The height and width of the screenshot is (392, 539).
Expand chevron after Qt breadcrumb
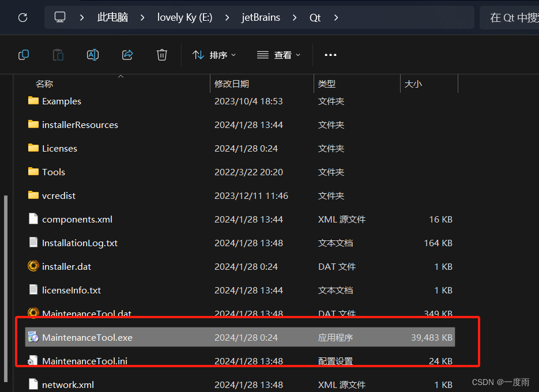click(x=336, y=17)
